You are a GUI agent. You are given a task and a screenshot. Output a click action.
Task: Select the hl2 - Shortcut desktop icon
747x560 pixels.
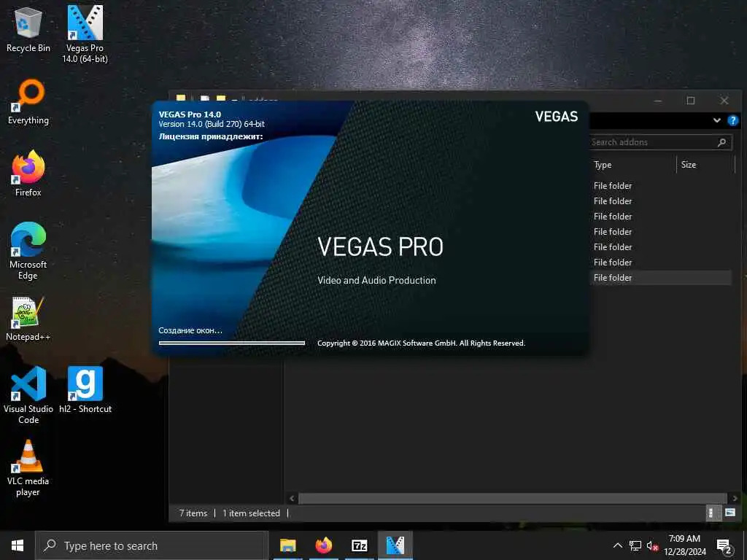pos(85,389)
